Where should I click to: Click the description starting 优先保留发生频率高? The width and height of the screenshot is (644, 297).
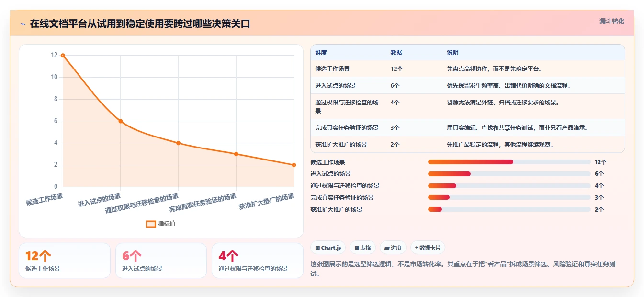[x=508, y=86]
